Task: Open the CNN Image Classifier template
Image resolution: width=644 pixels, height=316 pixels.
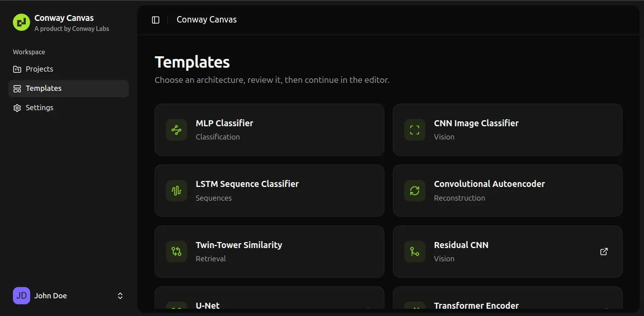Action: (x=508, y=130)
